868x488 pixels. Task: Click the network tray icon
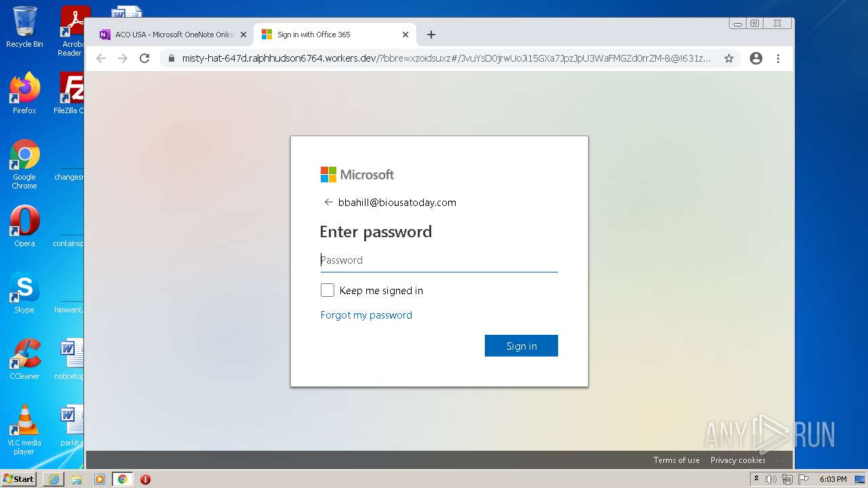click(787, 479)
